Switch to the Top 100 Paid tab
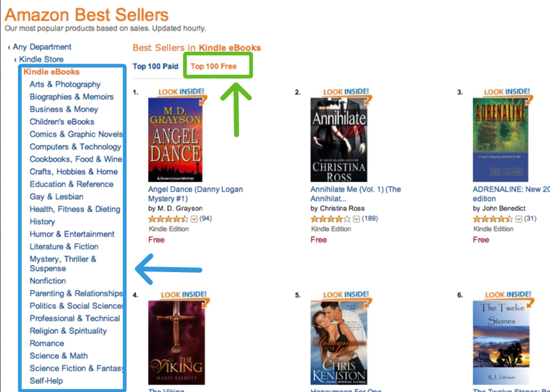Viewport: 550px width, 392px height. click(155, 66)
